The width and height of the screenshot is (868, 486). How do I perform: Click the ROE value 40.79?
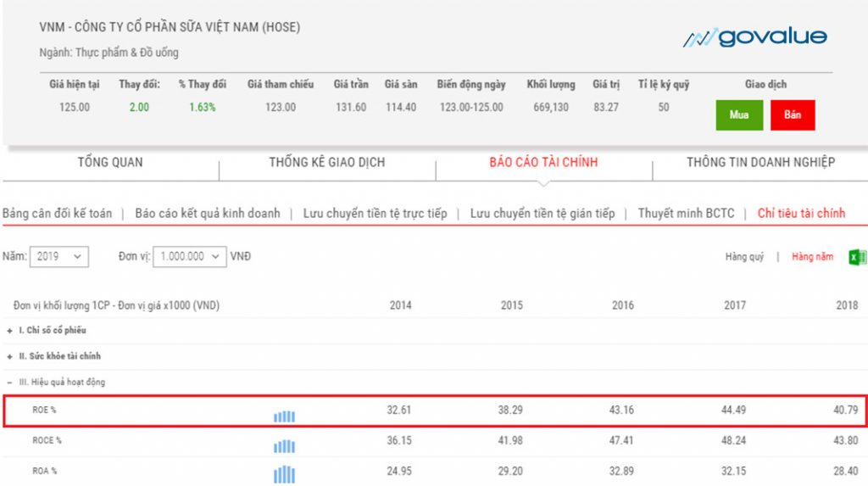click(x=846, y=410)
